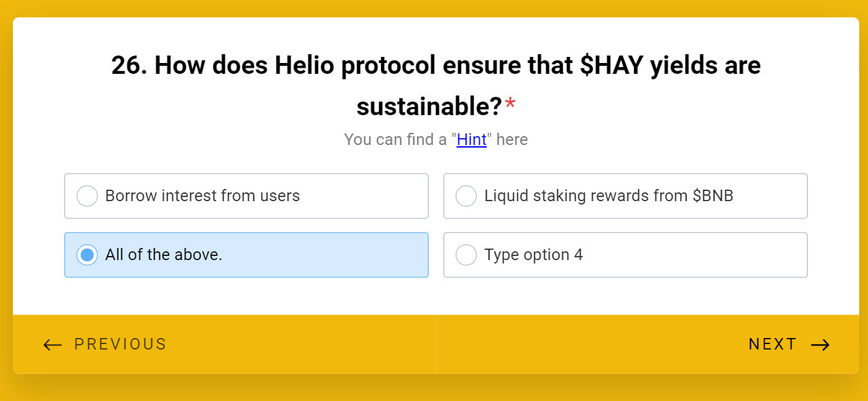Pick the "Type option 4" radio circle
868x401 pixels.
tap(466, 255)
